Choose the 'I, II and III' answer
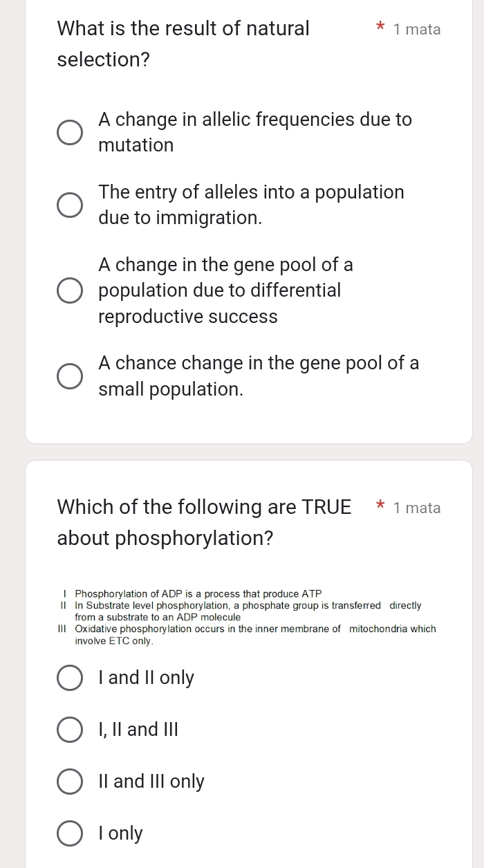This screenshot has width=484, height=868. coord(69,730)
